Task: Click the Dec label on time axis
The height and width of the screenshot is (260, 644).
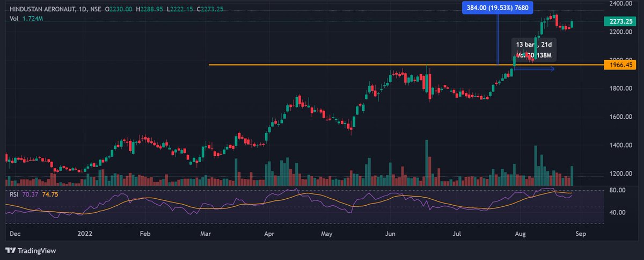Action: (x=16, y=234)
